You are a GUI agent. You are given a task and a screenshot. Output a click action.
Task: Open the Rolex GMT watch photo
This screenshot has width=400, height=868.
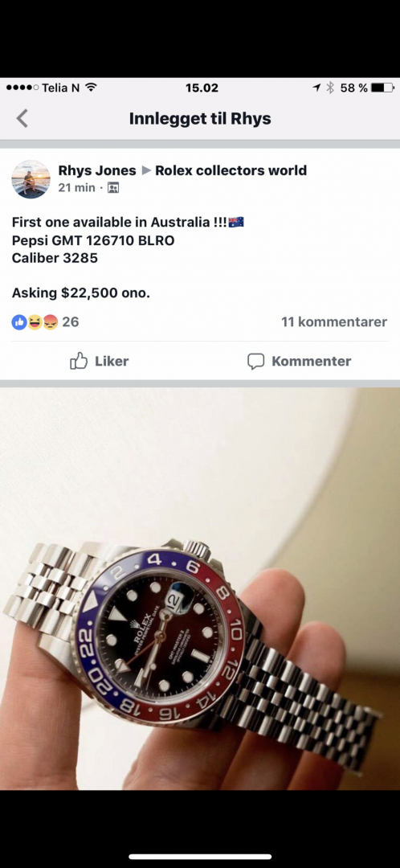click(x=200, y=588)
